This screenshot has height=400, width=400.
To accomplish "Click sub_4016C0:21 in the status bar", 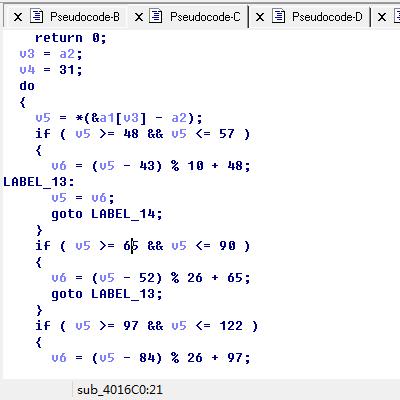I will tap(120, 390).
